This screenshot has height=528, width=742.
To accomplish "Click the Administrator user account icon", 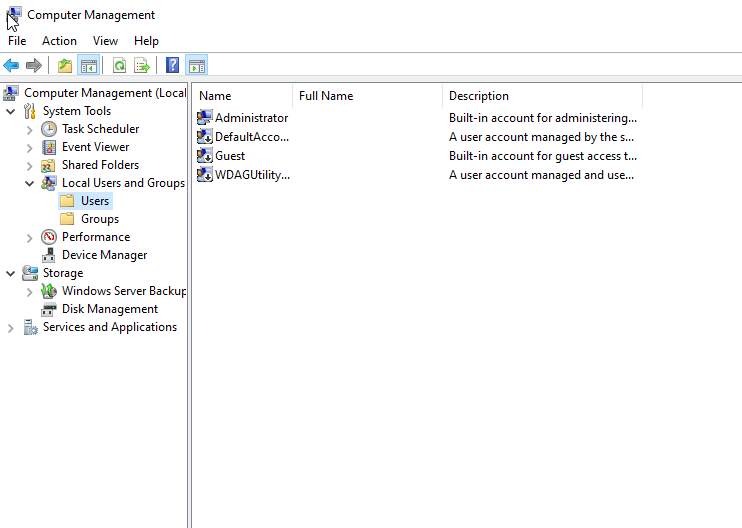I will (204, 118).
